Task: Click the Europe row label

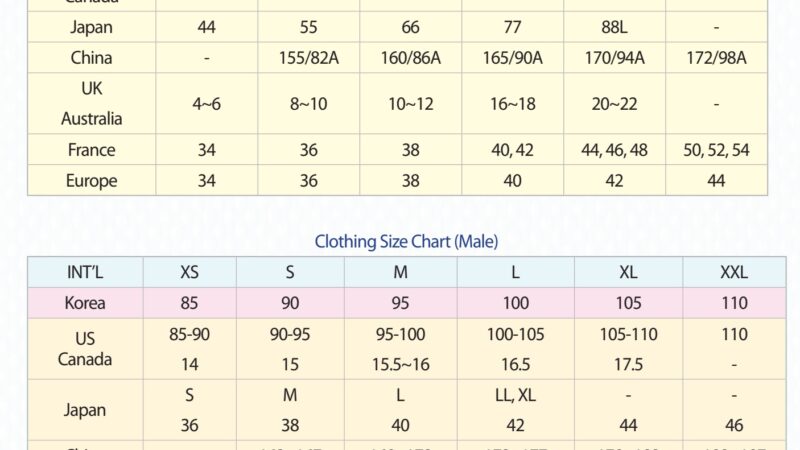Action: pyautogui.click(x=92, y=181)
